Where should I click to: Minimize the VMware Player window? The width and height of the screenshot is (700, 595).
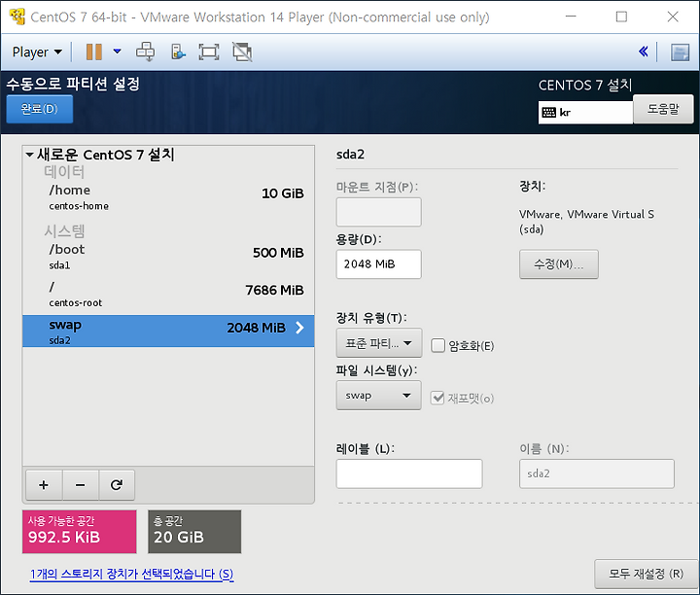pos(571,17)
